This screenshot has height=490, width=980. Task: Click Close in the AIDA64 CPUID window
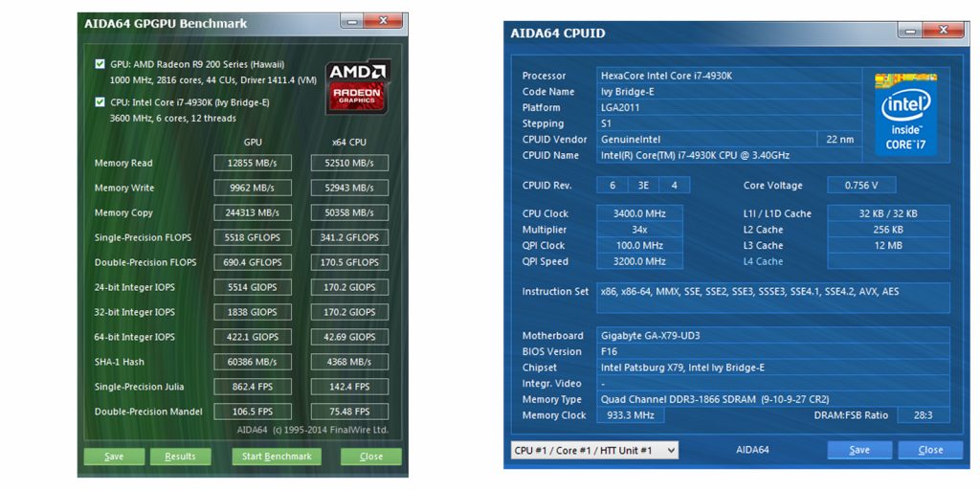930,450
